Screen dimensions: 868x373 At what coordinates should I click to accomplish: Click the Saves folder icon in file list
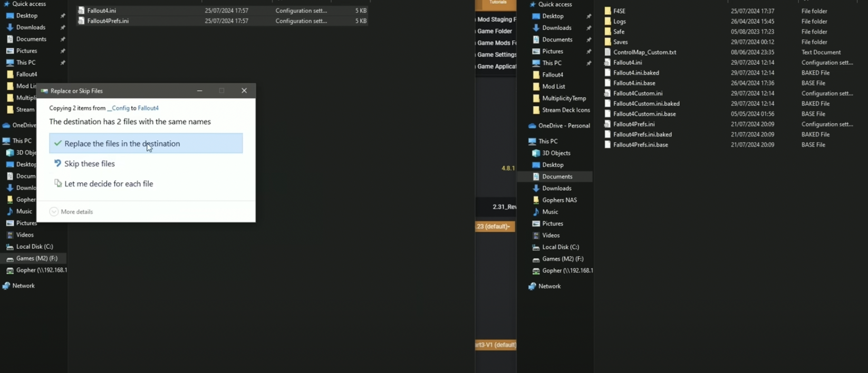point(607,42)
